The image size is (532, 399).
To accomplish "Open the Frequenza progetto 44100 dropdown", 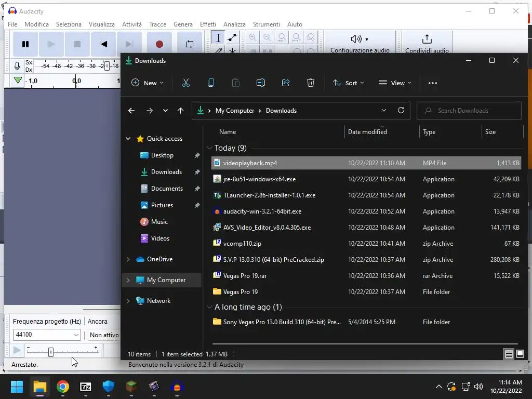I will pyautogui.click(x=47, y=335).
